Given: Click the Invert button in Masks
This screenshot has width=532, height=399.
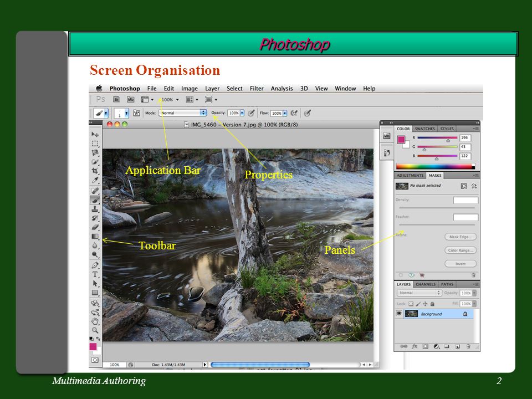Looking at the screenshot, I should click(x=461, y=264).
